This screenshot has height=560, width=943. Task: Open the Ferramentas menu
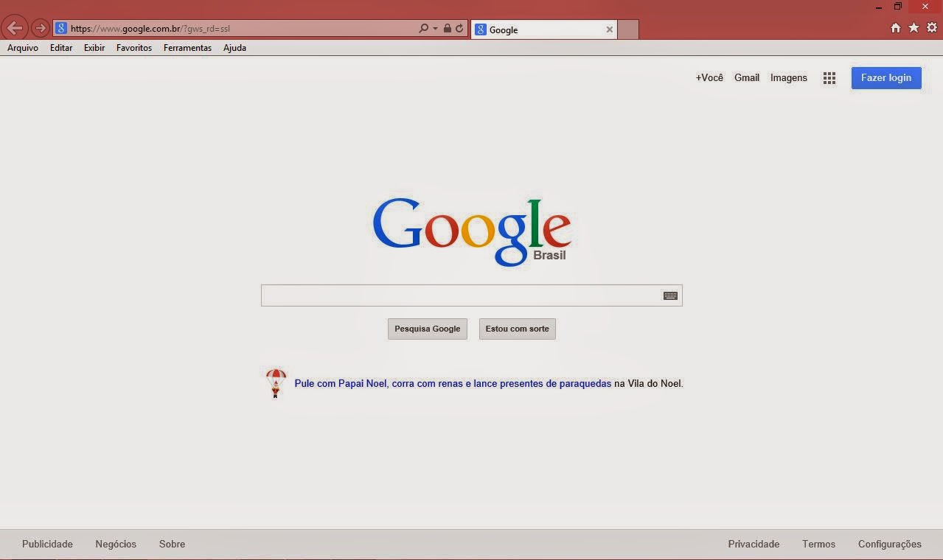point(187,47)
